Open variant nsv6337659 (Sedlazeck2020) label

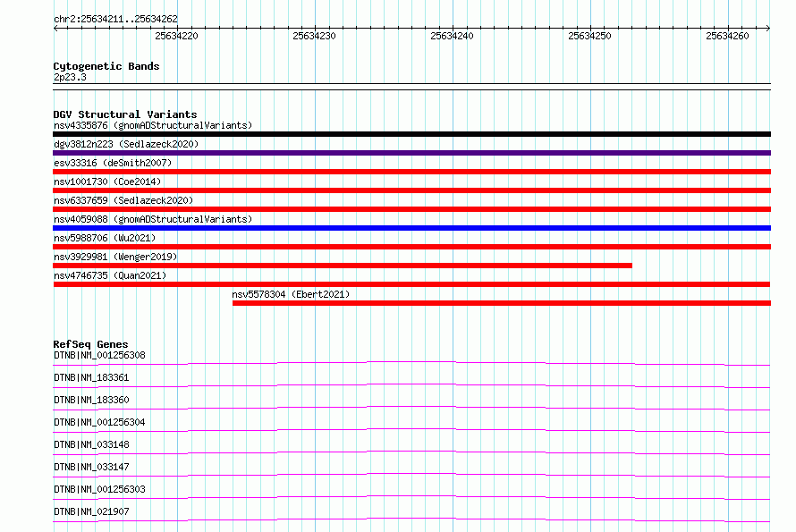coord(123,200)
